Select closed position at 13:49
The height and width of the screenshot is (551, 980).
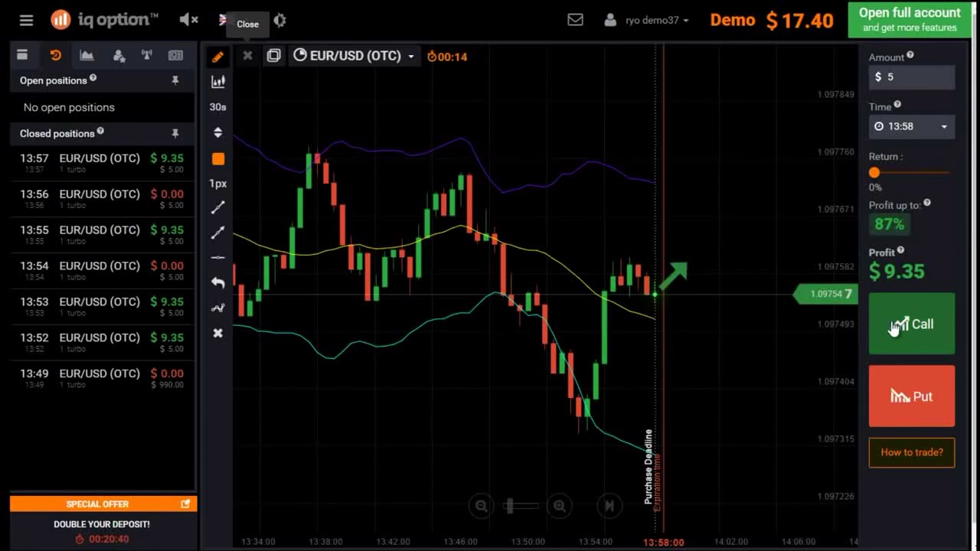102,379
